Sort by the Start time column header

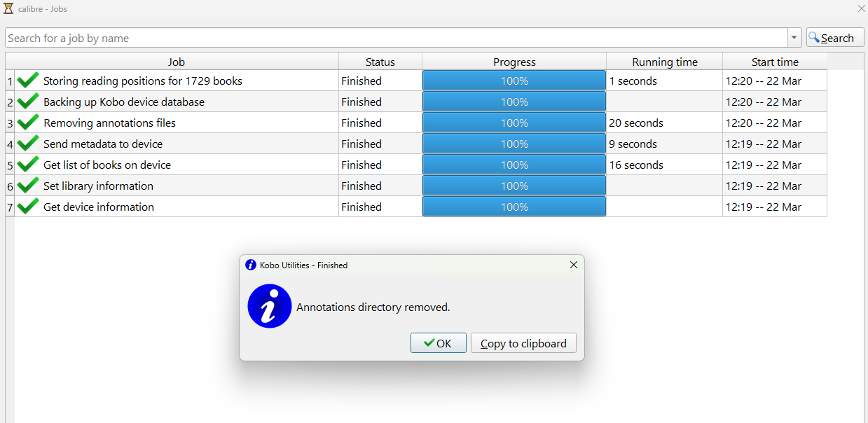tap(775, 62)
